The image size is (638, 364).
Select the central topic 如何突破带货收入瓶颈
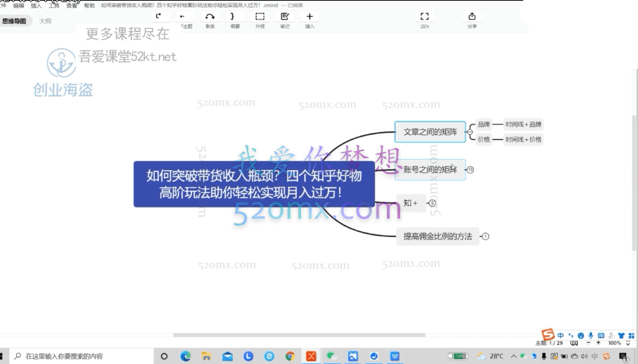[254, 184]
